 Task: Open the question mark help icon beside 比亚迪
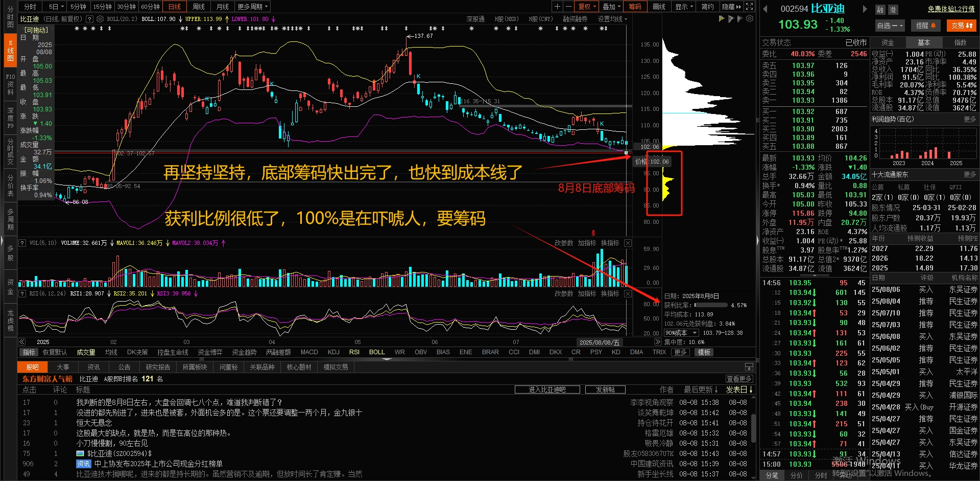tap(90, 19)
